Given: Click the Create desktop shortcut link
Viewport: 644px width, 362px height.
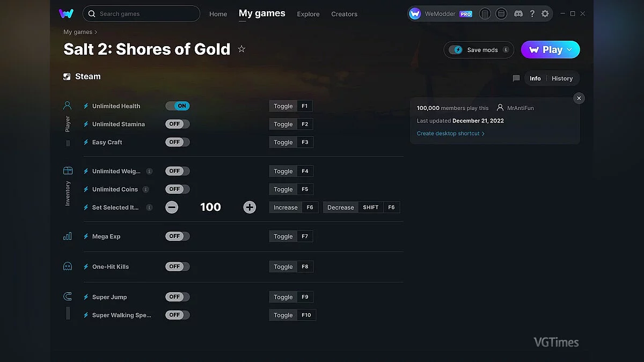Looking at the screenshot, I should pos(449,133).
